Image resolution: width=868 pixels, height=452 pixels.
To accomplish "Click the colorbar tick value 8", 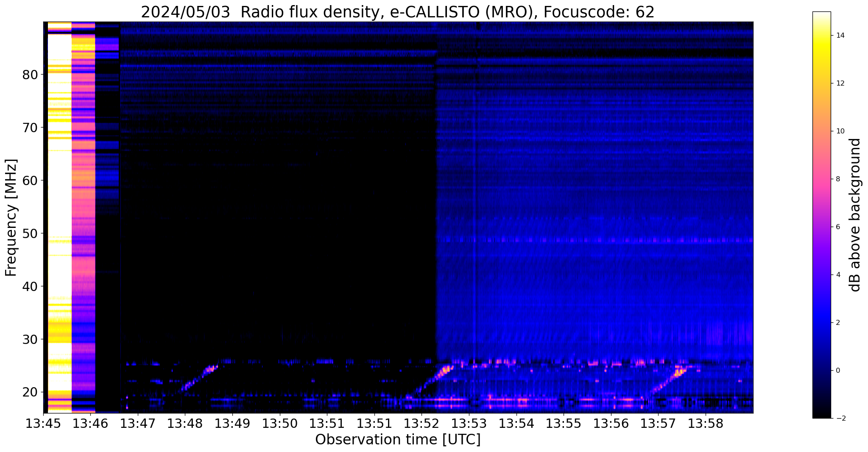I will coord(837,179).
